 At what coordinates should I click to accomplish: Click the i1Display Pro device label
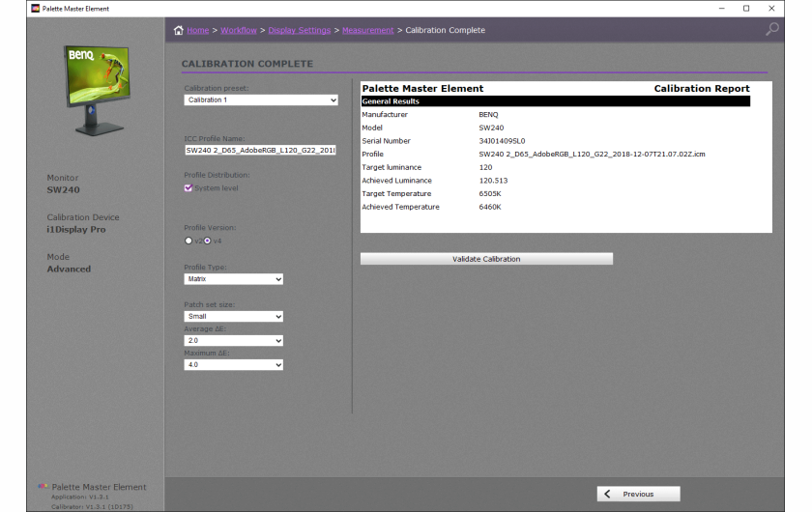tap(76, 229)
